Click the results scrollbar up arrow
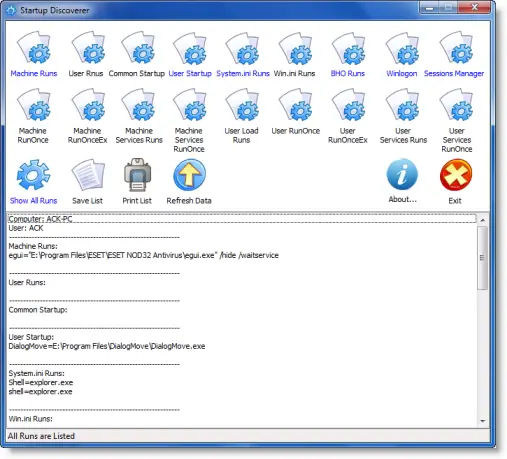Screen dimensions: 507x459 482,220
